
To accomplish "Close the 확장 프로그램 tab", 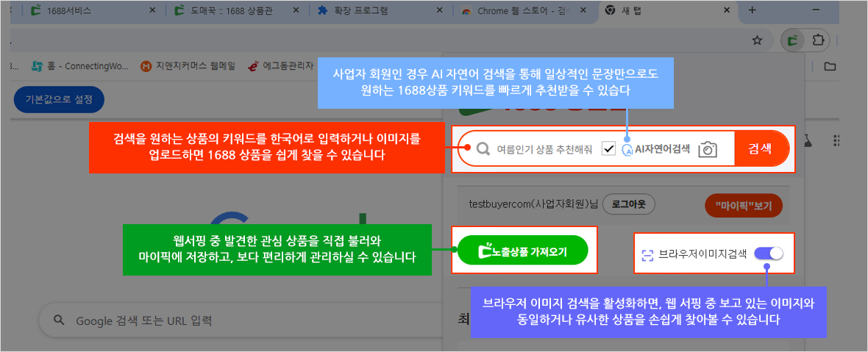I will click(439, 10).
